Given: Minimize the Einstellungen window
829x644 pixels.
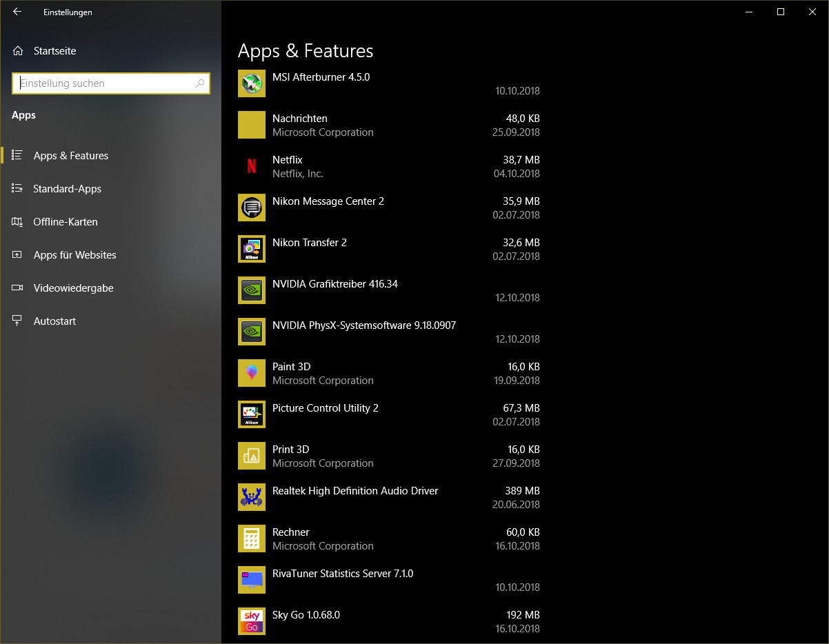Looking at the screenshot, I should pyautogui.click(x=749, y=12).
